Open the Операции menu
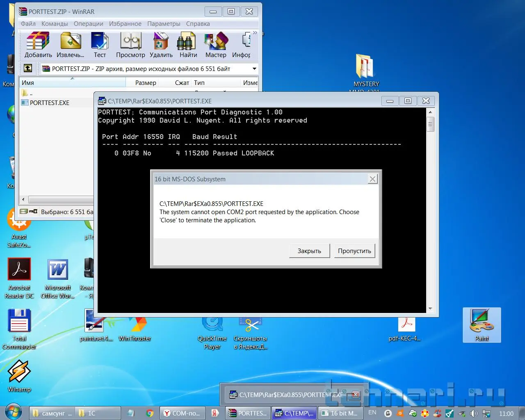This screenshot has height=420, width=525. 89,24
